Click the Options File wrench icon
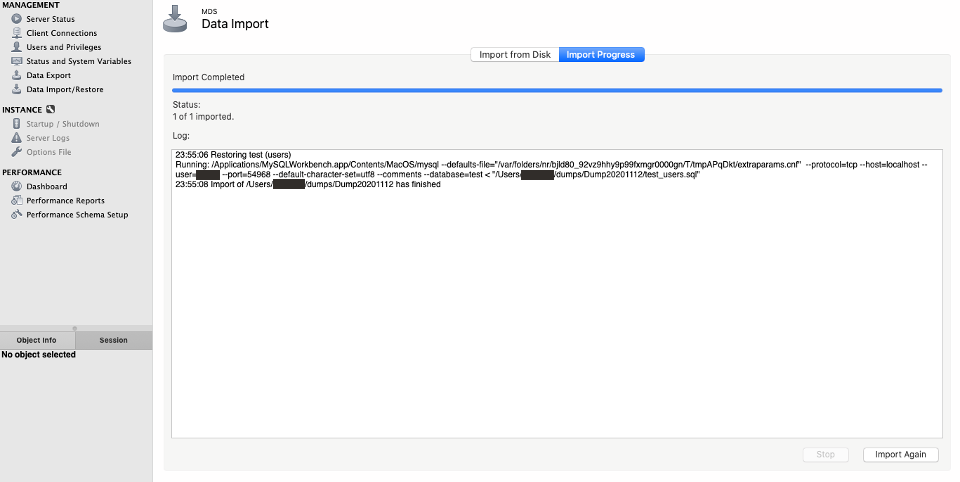 (x=16, y=152)
